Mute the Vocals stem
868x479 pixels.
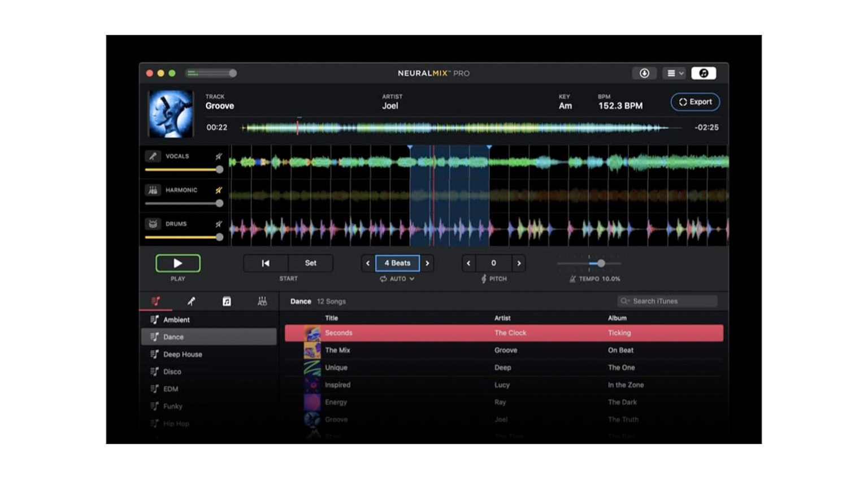[218, 156]
